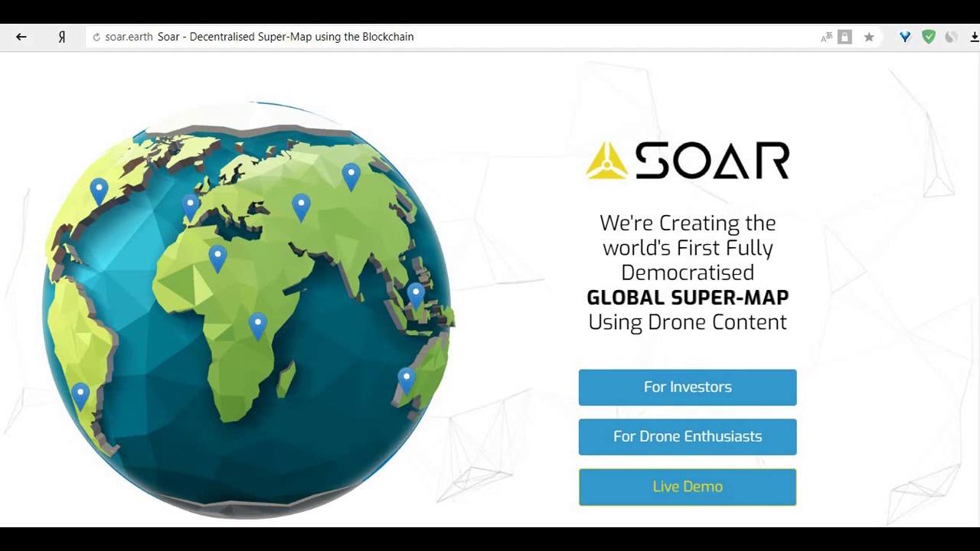Click the yellow Soar triangle logo
The width and height of the screenshot is (980, 551).
point(606,161)
